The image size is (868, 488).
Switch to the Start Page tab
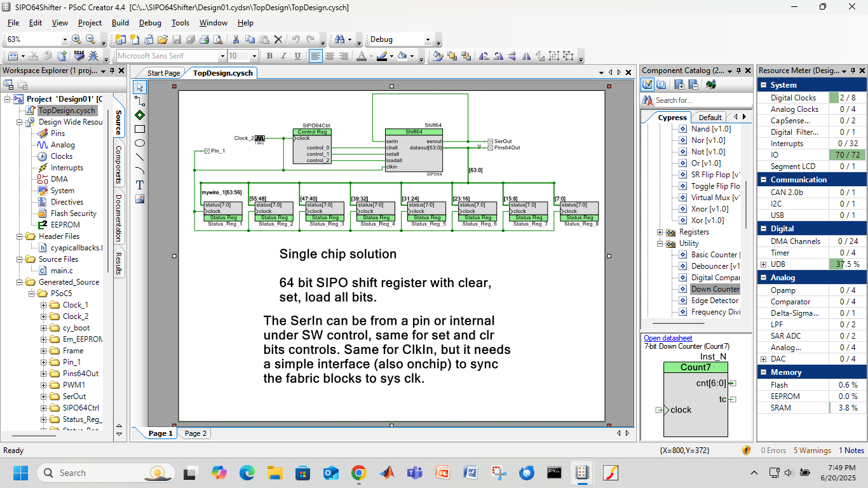(x=163, y=73)
